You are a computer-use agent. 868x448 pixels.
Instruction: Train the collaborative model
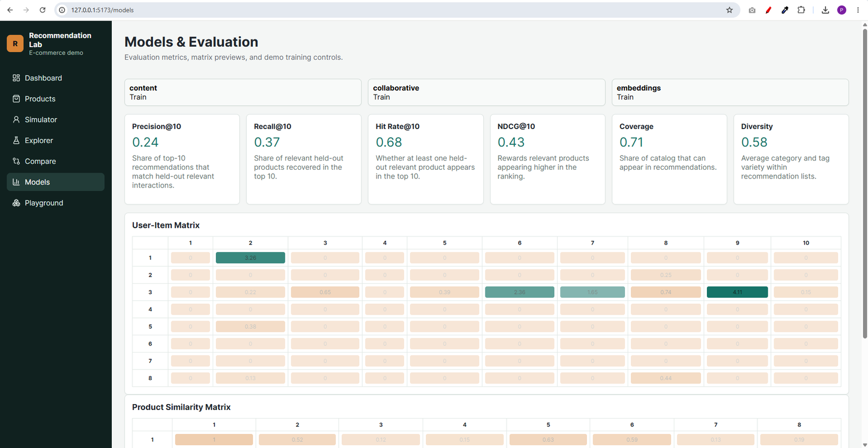click(x=486, y=93)
